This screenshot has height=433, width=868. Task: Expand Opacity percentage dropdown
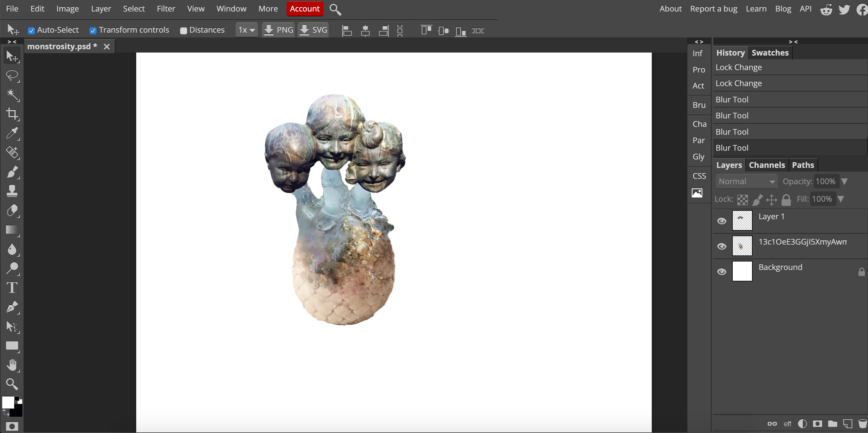coord(845,181)
